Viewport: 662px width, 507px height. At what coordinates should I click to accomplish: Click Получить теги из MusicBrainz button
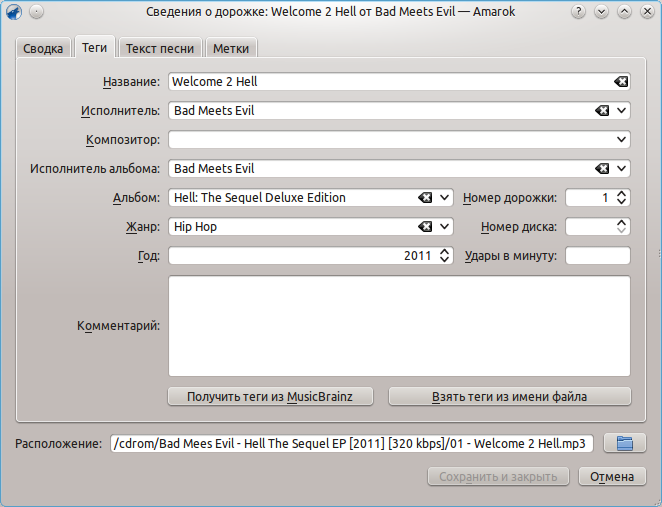click(x=270, y=396)
